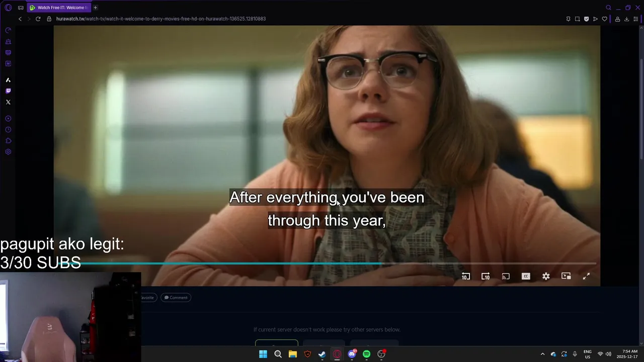Click the page scrollbar up arrow

[x=641, y=28]
